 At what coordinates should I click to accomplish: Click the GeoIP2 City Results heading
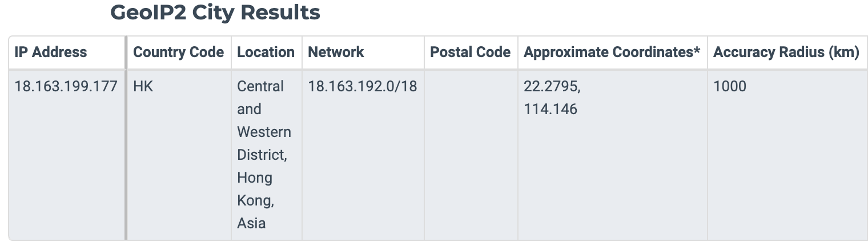click(x=215, y=12)
